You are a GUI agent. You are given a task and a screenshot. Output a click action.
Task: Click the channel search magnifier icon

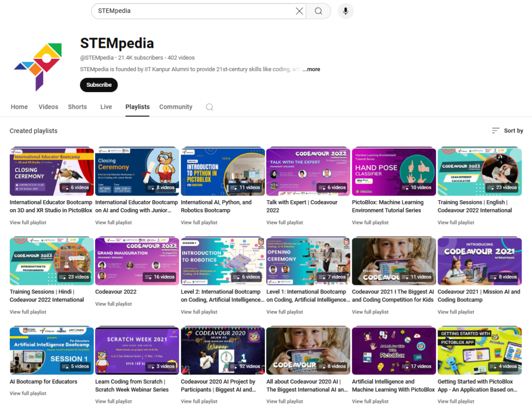coord(210,107)
